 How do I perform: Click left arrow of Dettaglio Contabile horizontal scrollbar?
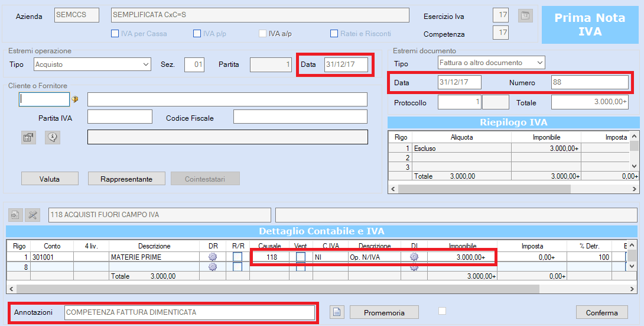11,289
